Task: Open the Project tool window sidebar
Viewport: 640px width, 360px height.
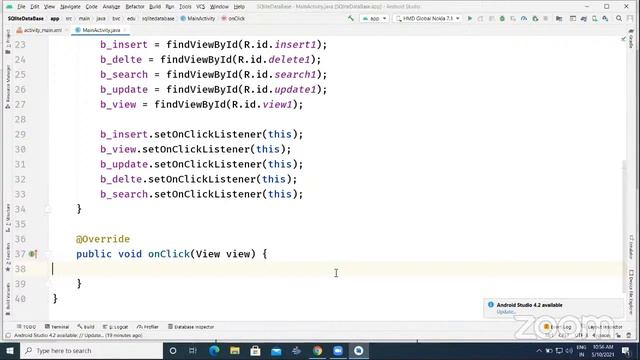Action: click(8, 41)
